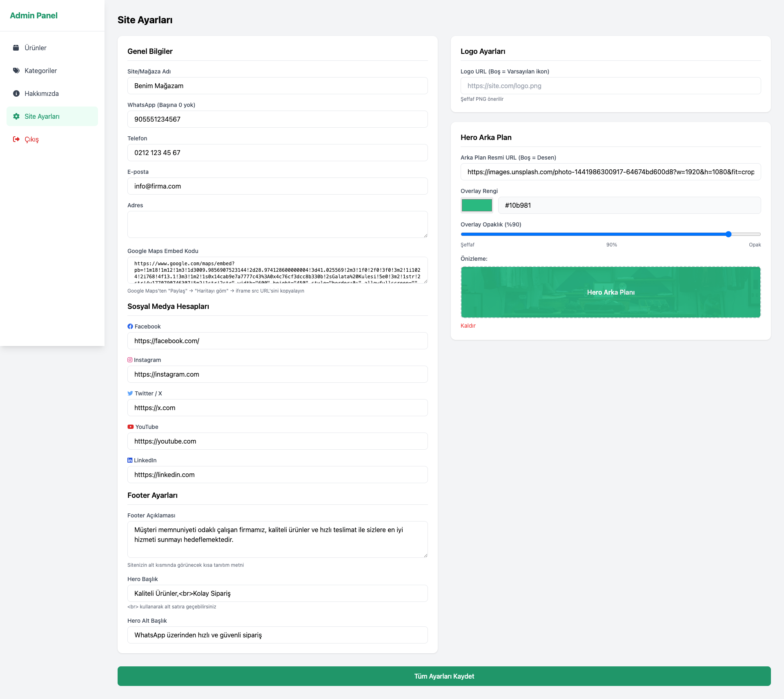Click the Kategoriler tag icon
This screenshot has width=784, height=699.
(16, 70)
